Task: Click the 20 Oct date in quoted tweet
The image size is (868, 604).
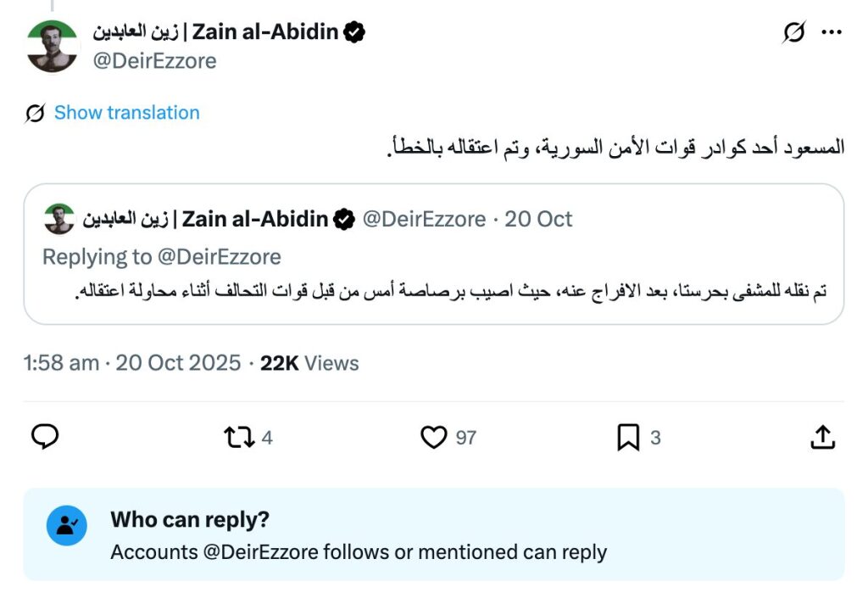Action: coord(538,219)
